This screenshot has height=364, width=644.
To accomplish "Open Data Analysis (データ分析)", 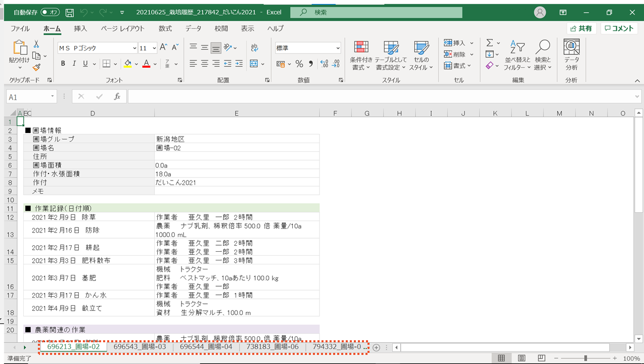I will (x=572, y=55).
